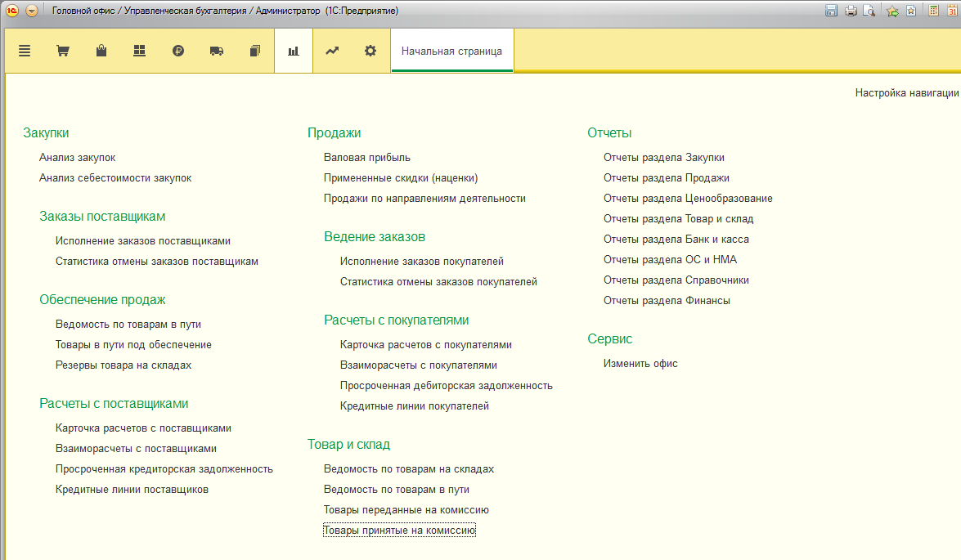
Task: Open the title bar dropdown arrow menu
Action: coord(32,11)
